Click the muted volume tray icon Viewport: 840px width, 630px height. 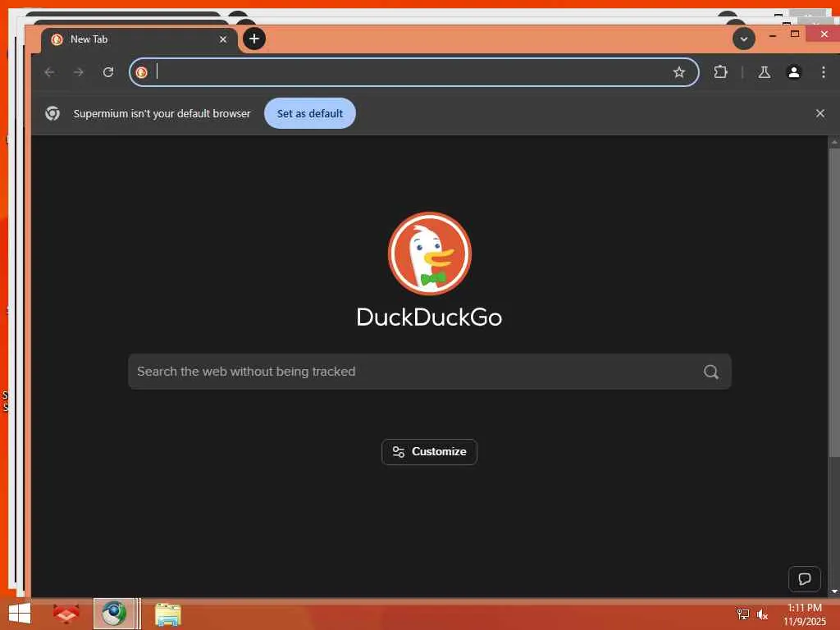pos(762,614)
